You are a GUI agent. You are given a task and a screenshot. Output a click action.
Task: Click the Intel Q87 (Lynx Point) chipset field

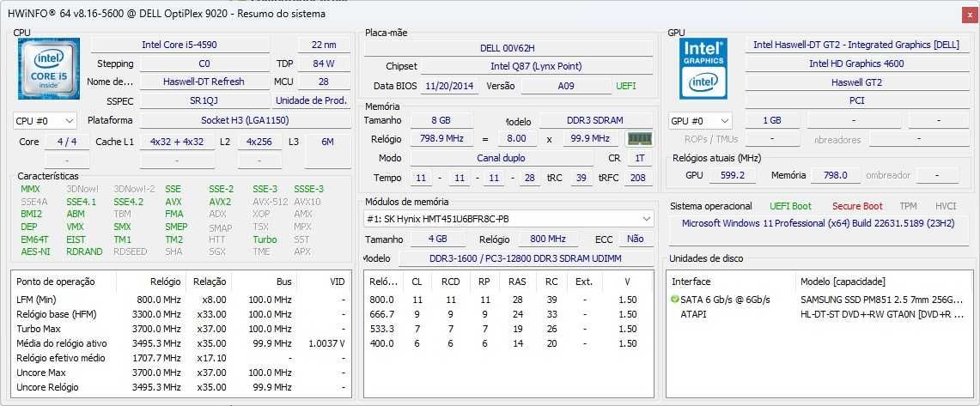[x=536, y=66]
